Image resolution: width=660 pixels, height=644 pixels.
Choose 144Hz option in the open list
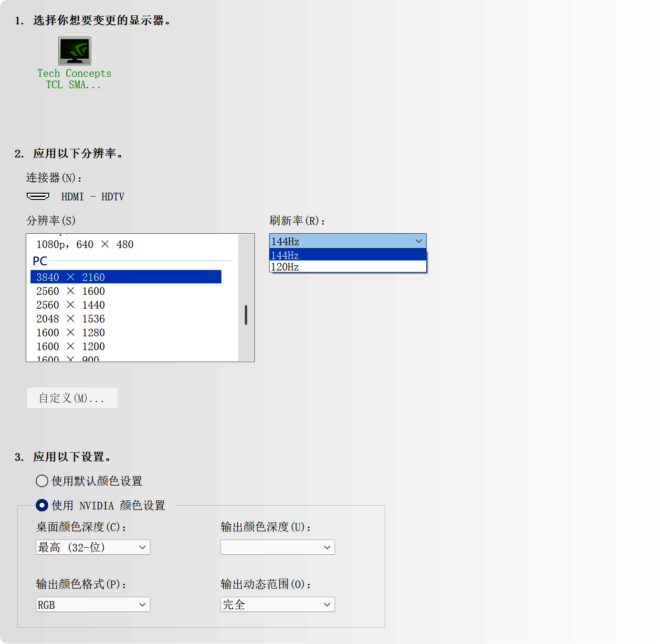point(347,255)
